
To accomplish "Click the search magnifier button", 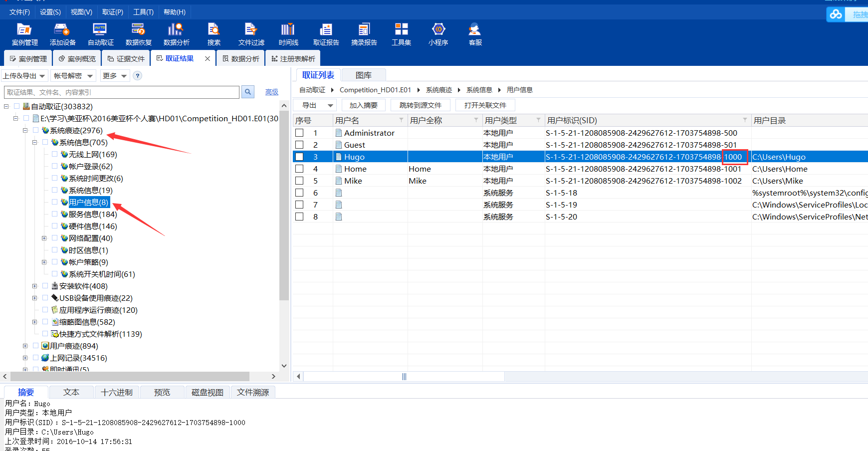I will 248,92.
